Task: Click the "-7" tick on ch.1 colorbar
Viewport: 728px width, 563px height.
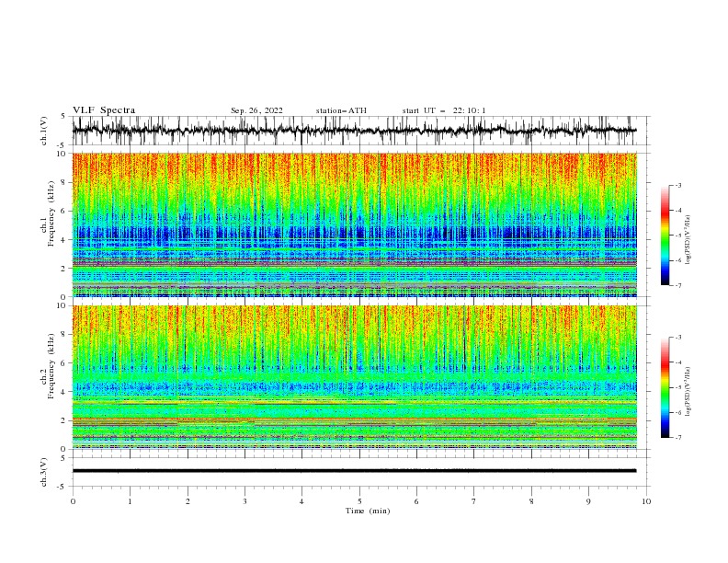Action: 678,285
